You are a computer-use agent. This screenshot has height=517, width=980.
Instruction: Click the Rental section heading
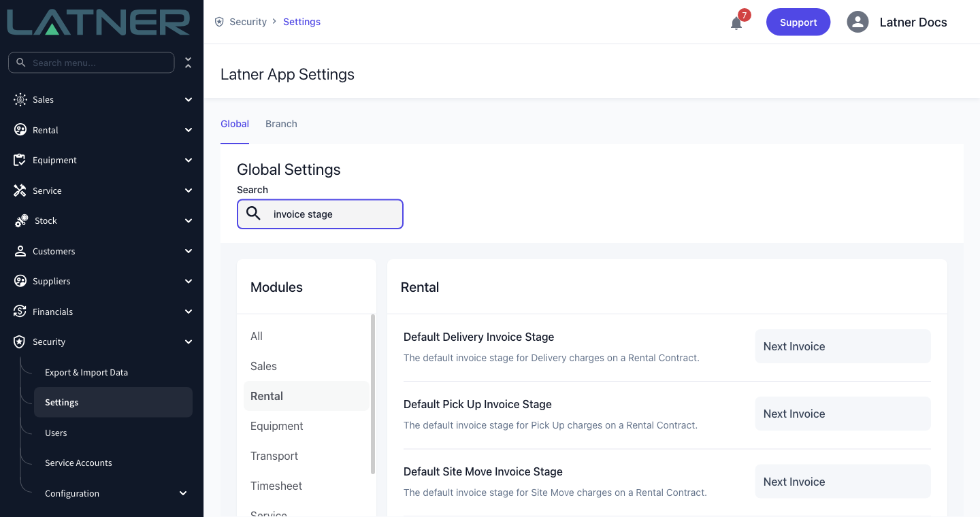pyautogui.click(x=420, y=287)
